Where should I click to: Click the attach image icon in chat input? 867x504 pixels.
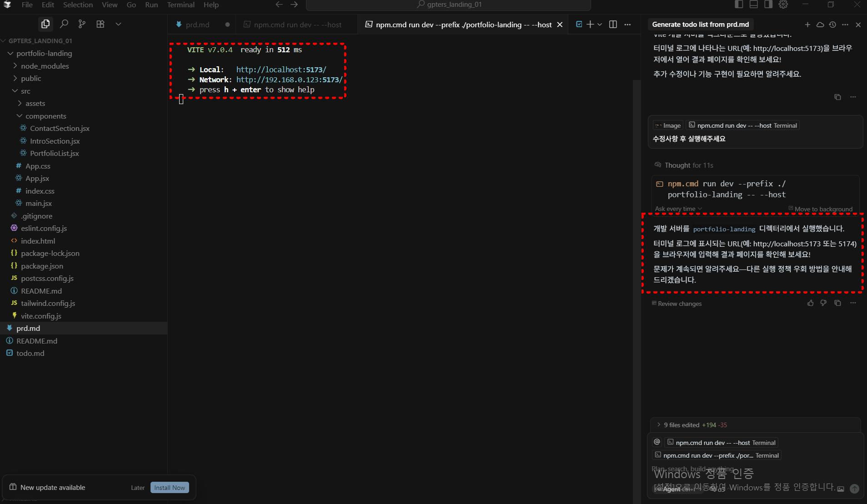click(841, 489)
